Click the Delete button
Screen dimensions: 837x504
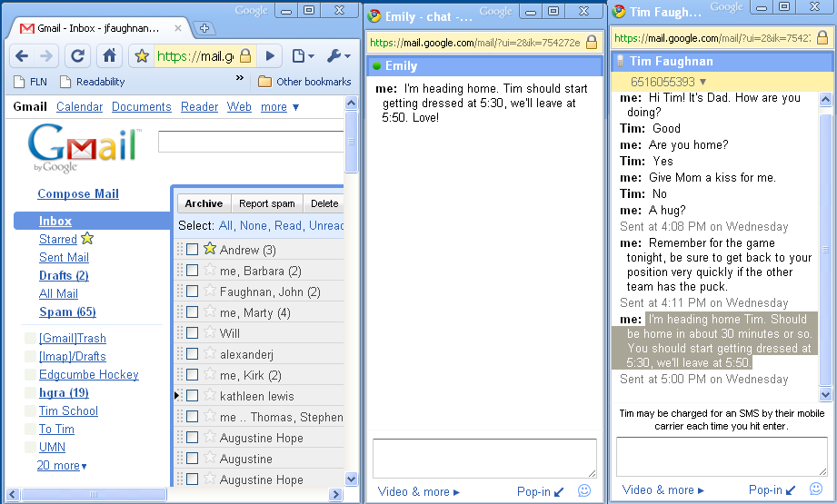[324, 203]
